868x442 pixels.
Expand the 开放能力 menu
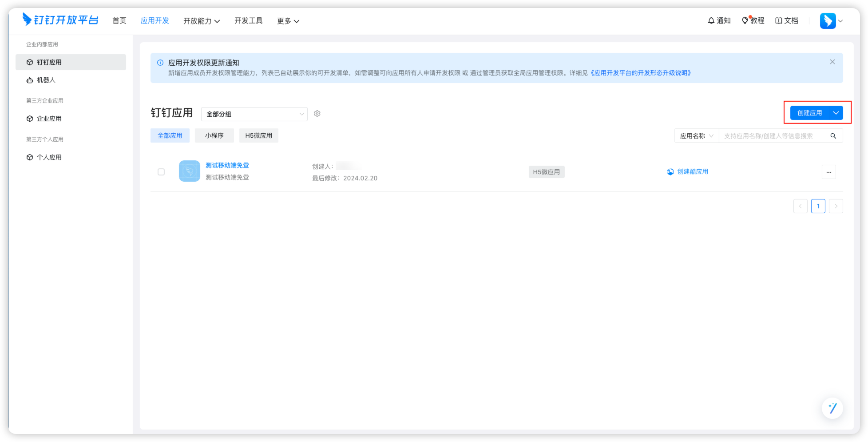tap(202, 21)
